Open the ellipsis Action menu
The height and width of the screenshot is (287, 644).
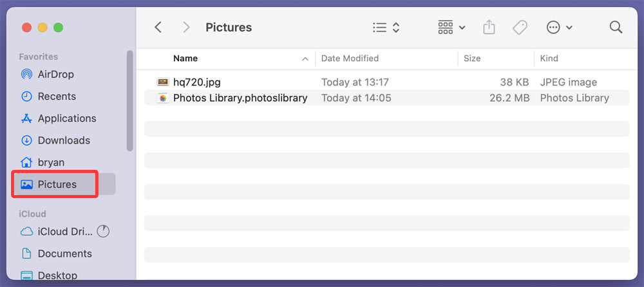(559, 28)
